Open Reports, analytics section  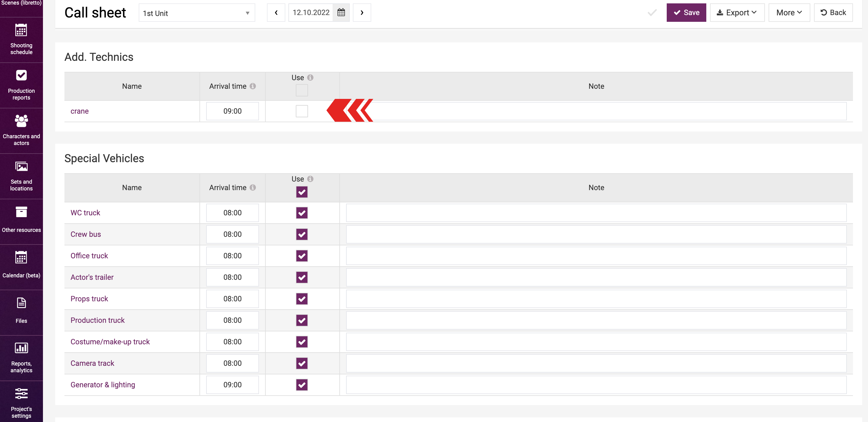tap(21, 358)
